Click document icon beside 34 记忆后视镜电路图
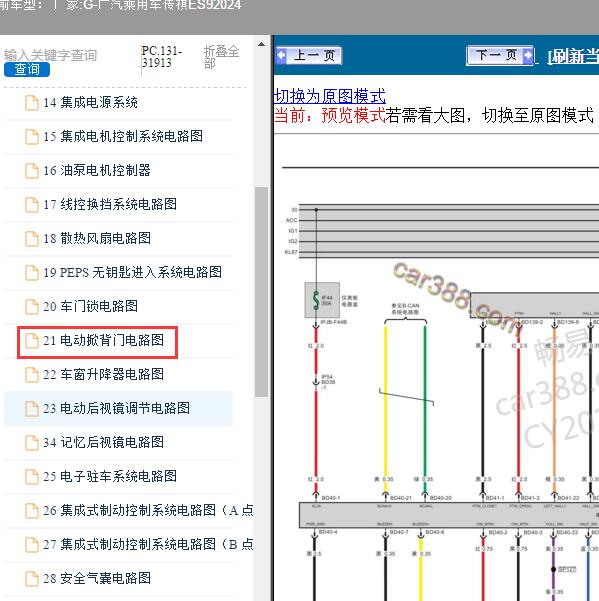This screenshot has height=601, width=599. coord(32,443)
